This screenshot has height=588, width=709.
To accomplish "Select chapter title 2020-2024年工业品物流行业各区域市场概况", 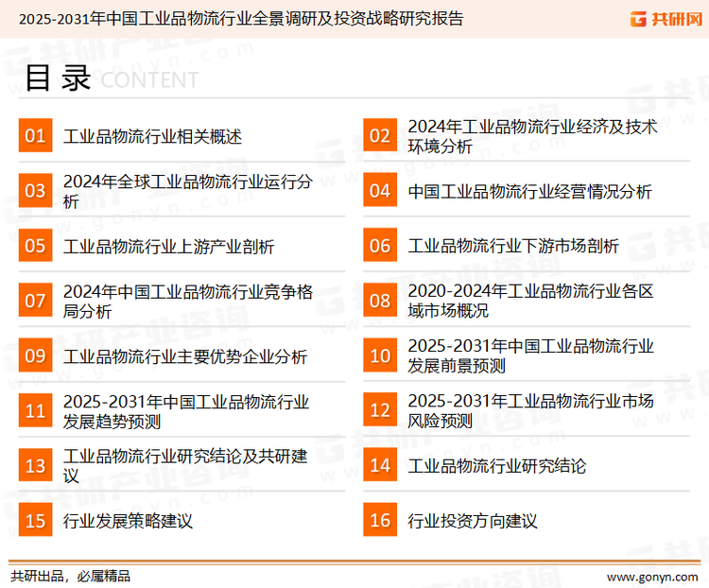I will [530, 301].
